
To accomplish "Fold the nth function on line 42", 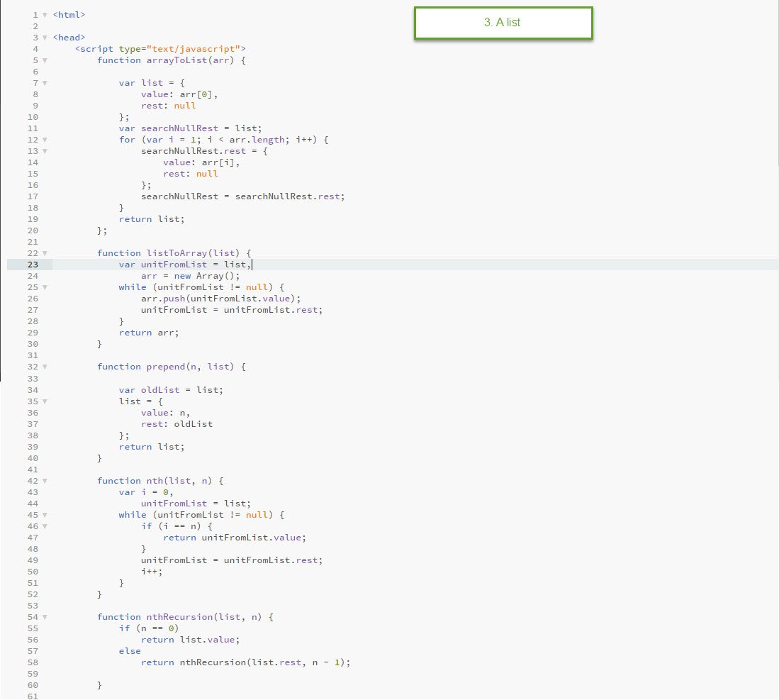I will (45, 481).
